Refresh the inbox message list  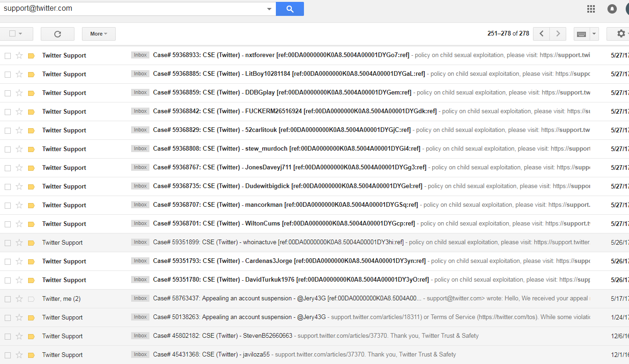58,34
